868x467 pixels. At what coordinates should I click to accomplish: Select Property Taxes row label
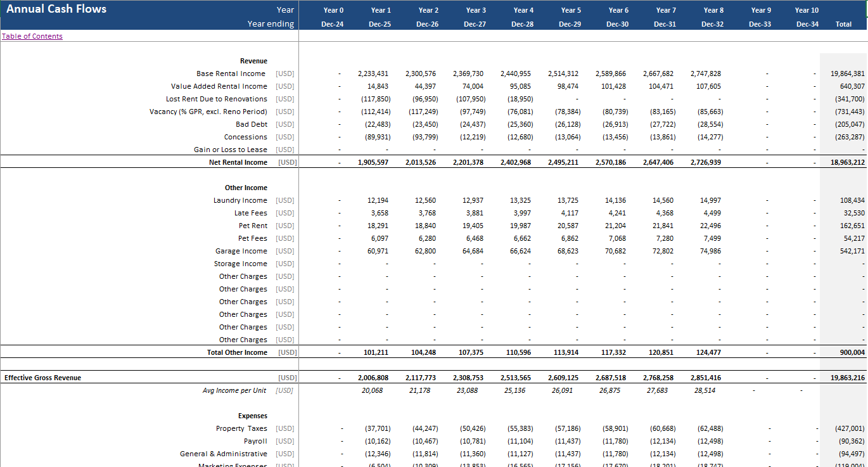click(241, 428)
